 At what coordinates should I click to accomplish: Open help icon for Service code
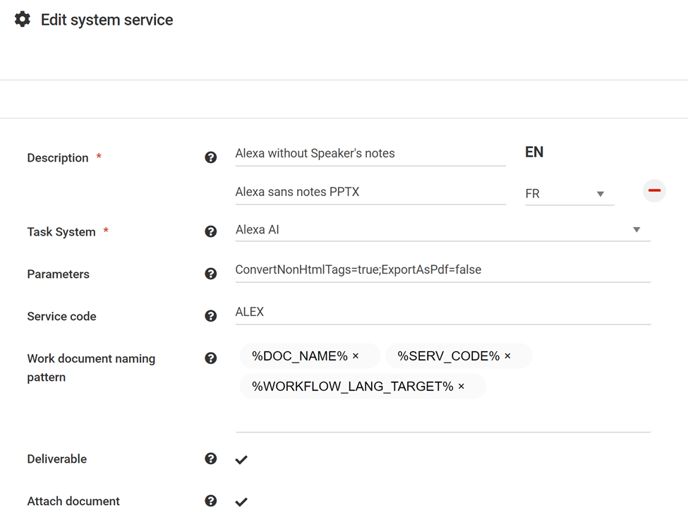(211, 316)
